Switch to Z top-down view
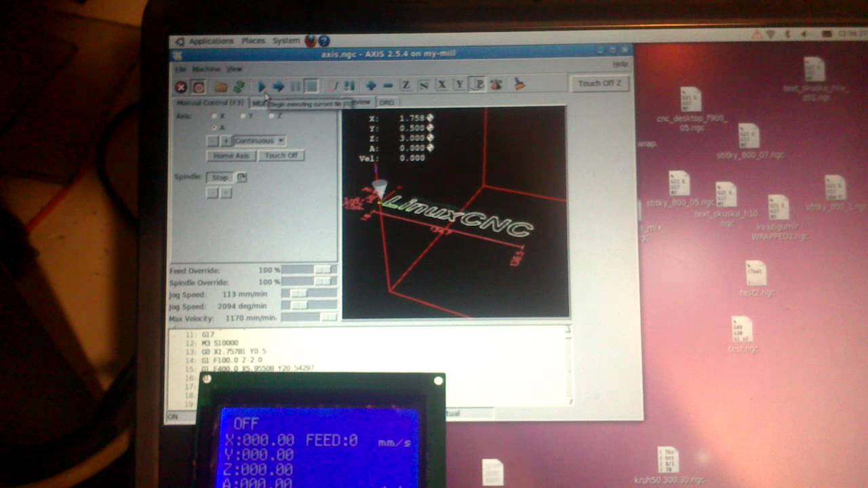This screenshot has height=488, width=868. pos(406,85)
